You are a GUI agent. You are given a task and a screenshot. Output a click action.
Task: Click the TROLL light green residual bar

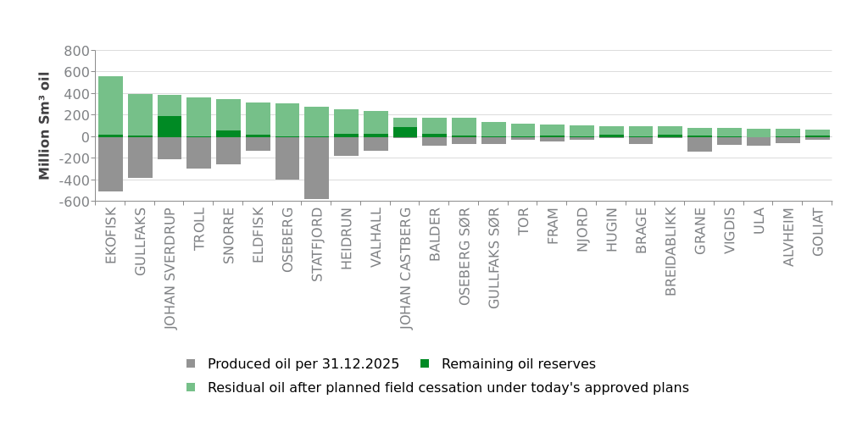[x=198, y=117]
